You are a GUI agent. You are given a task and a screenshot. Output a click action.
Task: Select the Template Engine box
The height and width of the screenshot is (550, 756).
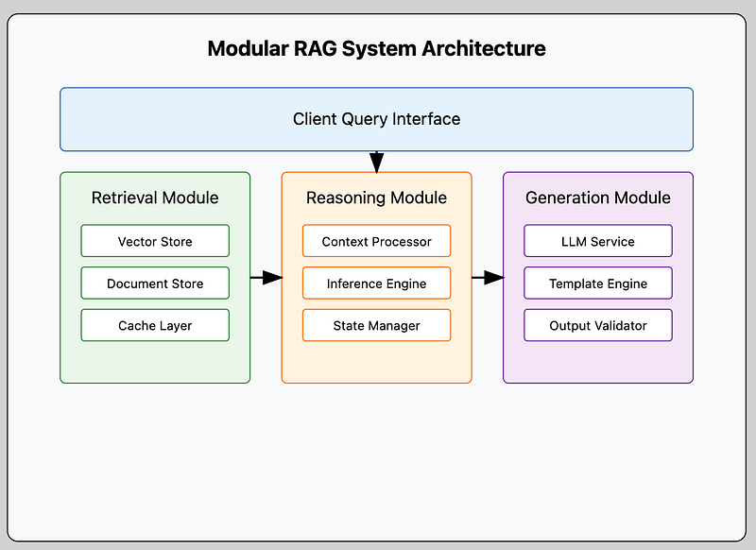(598, 283)
